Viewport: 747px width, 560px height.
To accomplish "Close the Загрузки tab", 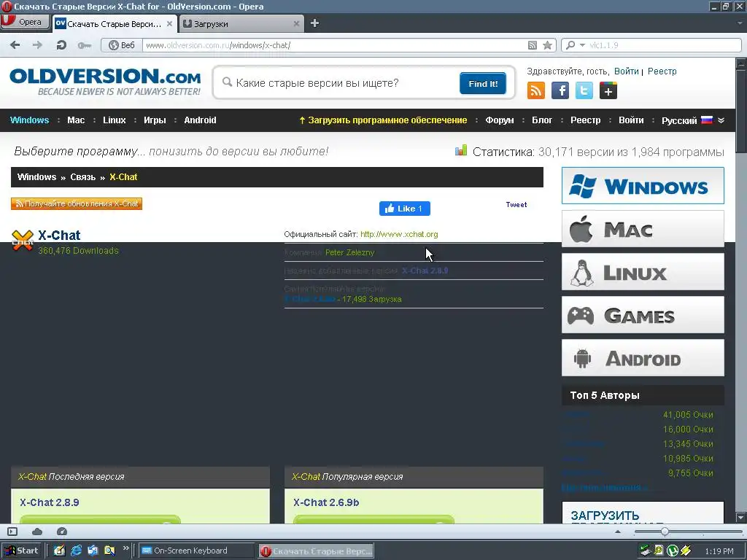I will 296,24.
